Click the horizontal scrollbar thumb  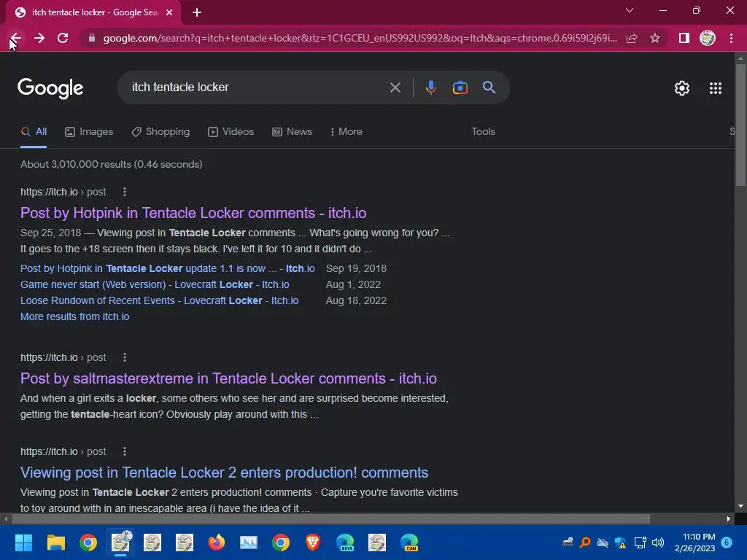tap(331, 518)
